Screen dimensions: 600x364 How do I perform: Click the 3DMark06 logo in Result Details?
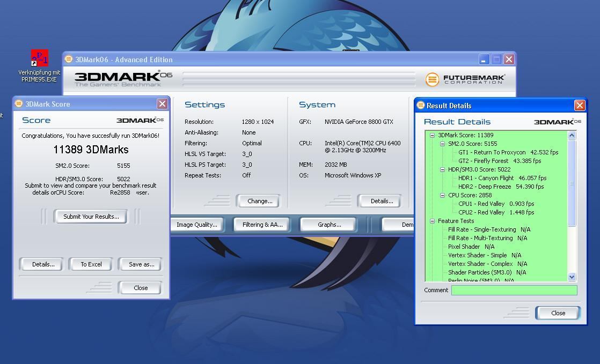558,122
